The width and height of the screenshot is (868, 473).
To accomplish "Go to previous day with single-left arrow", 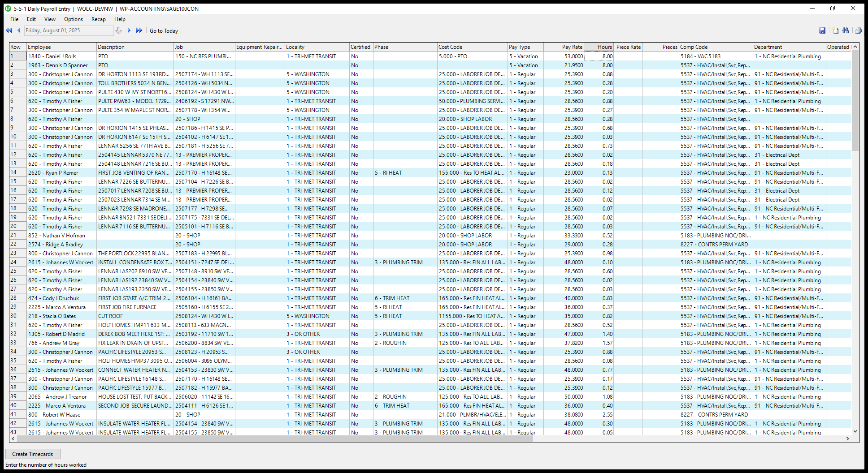I will pyautogui.click(x=19, y=30).
